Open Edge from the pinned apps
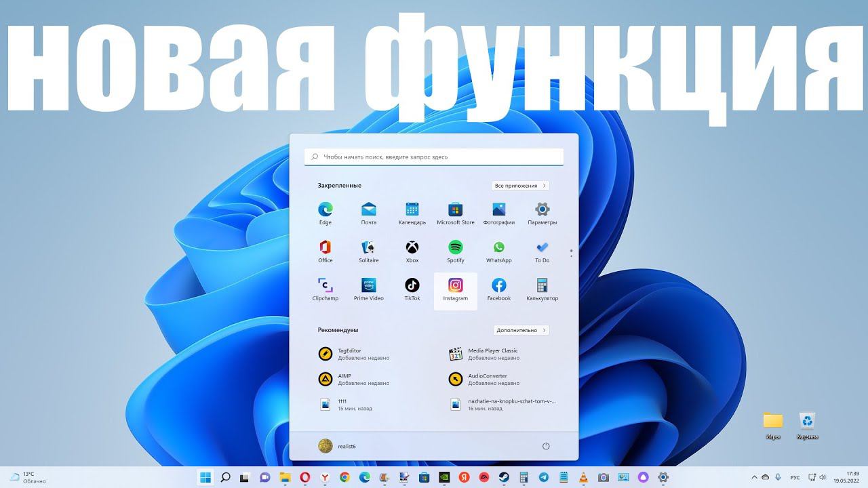Image resolution: width=868 pixels, height=488 pixels. (x=325, y=213)
